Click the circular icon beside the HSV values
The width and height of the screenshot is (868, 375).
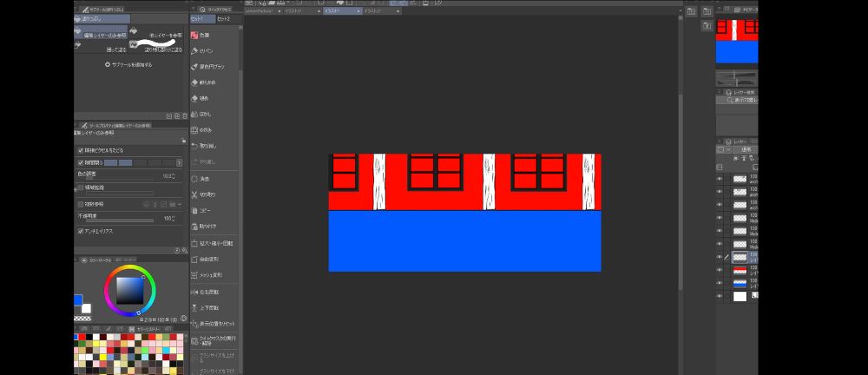click(183, 319)
